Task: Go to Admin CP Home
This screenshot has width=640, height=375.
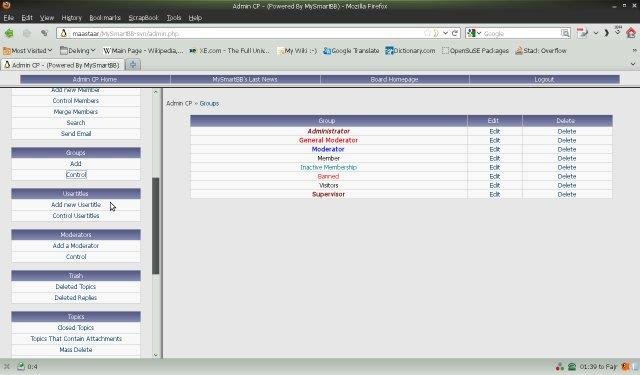Action: (95, 79)
